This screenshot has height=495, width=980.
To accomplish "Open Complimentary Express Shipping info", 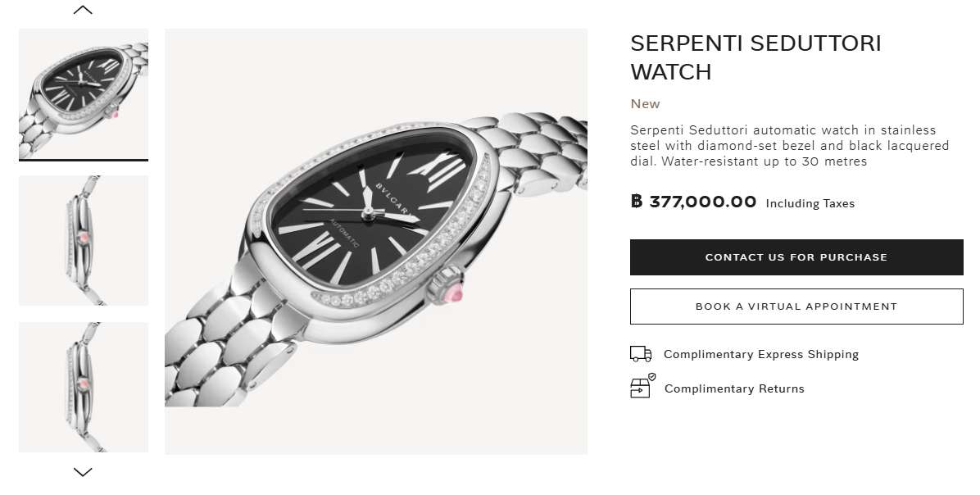I will [761, 354].
